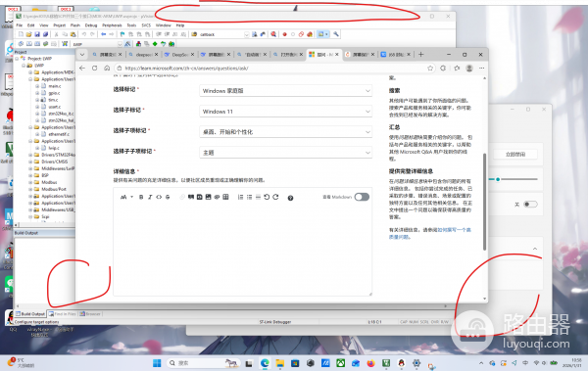
Task: Click the Windows Start button on taskbar
Action: coord(157,363)
